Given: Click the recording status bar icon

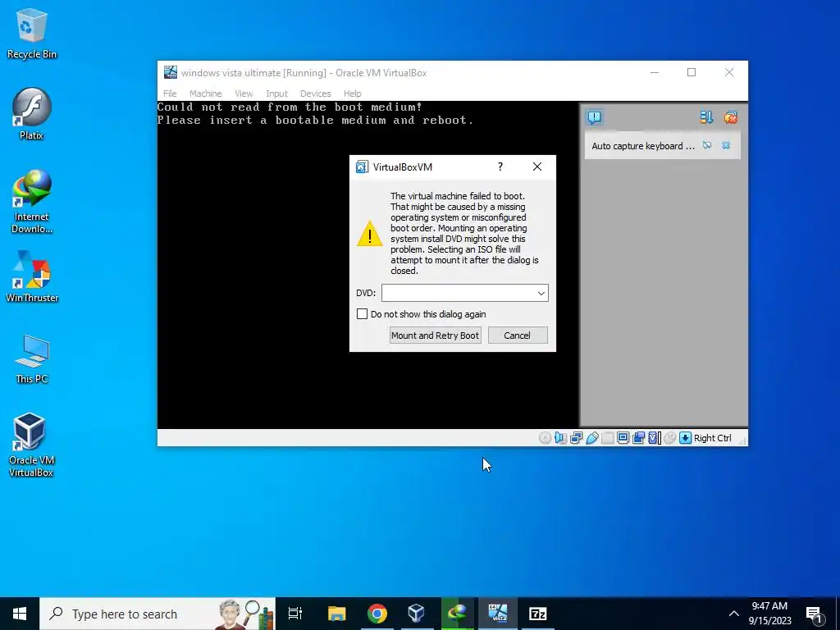Looking at the screenshot, I should (x=638, y=438).
